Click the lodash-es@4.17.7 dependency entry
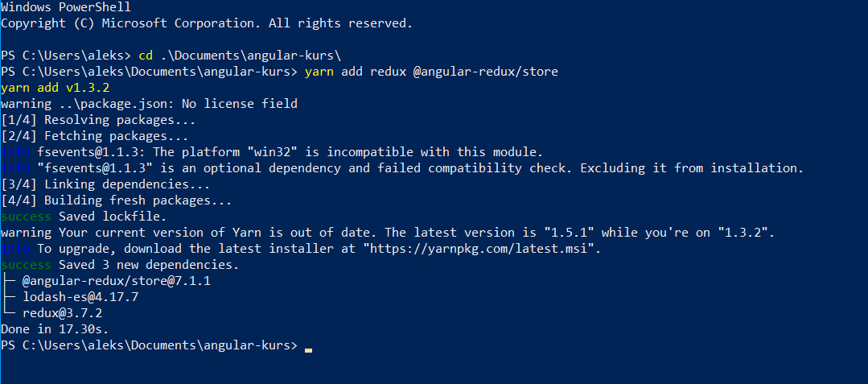 click(x=80, y=297)
